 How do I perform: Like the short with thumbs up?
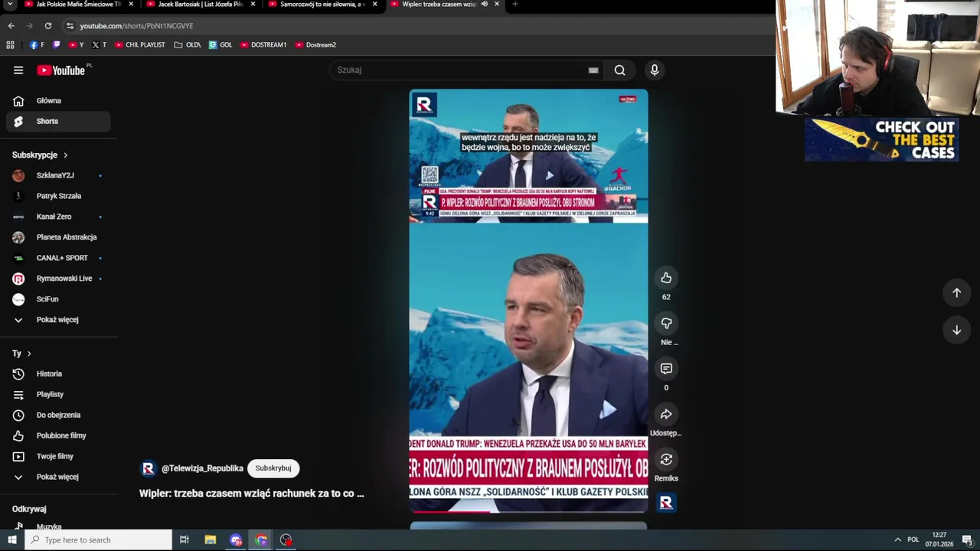666,278
